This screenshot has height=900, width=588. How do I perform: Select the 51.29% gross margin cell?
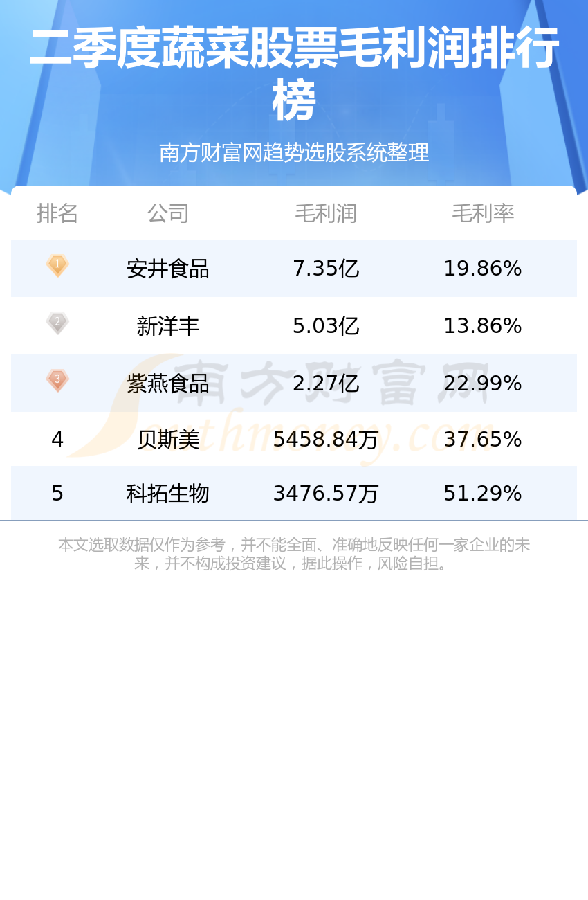tap(483, 494)
